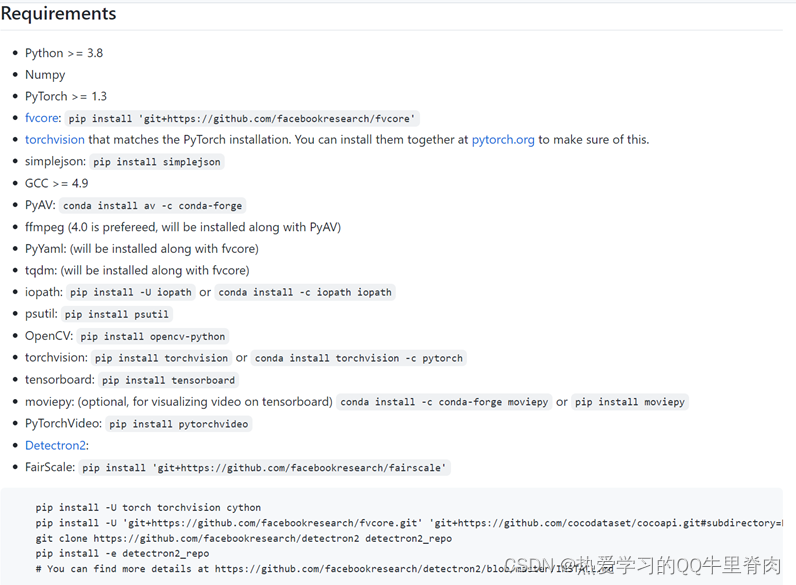
Task: Click the Requirements heading
Action: tap(58, 13)
